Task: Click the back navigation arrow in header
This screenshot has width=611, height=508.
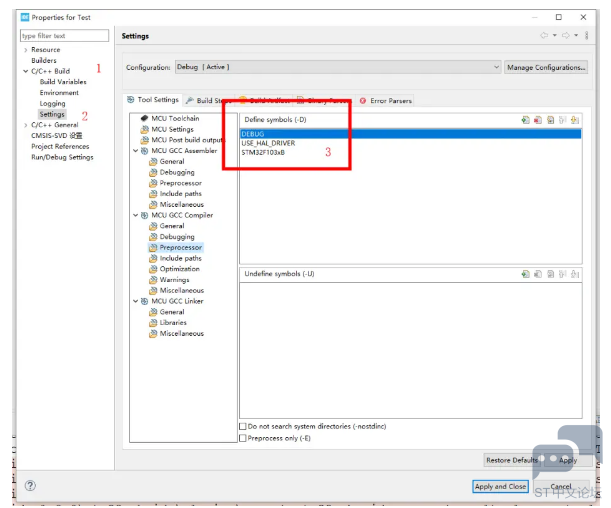Action: point(545,35)
